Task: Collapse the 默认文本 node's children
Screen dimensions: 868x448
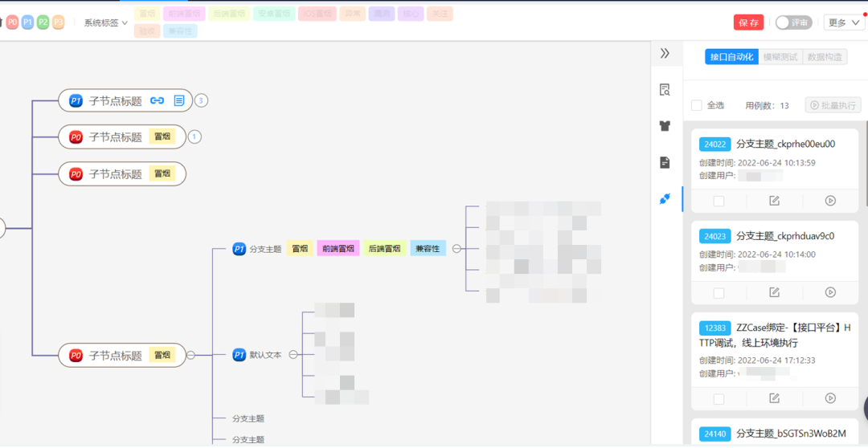Action: [x=293, y=355]
